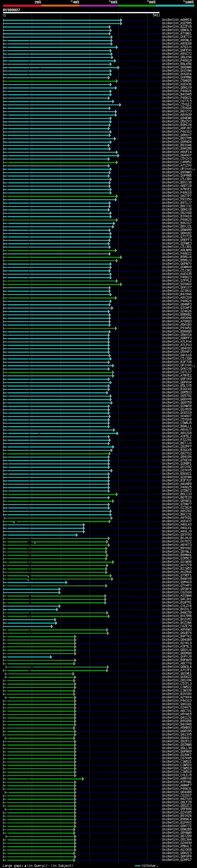Select hit label UniRef100_O23824

point(177,507)
